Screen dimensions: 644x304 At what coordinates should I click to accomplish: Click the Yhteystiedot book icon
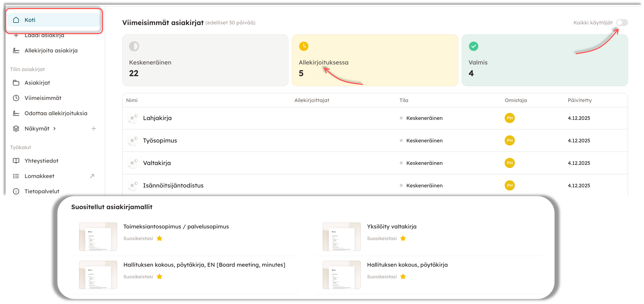[x=16, y=161]
